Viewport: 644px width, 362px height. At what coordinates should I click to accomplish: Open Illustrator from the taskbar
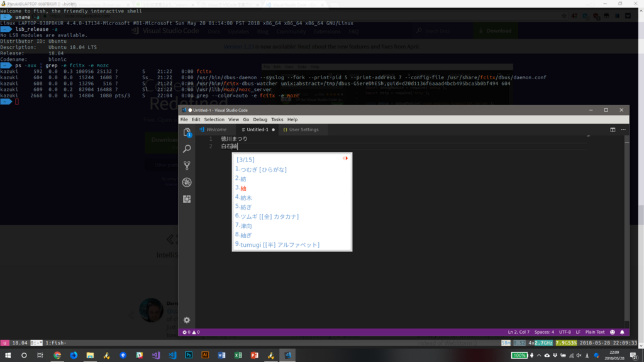point(205,356)
